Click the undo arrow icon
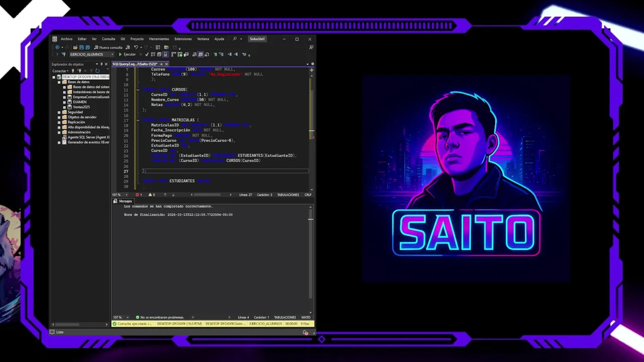 [x=136, y=47]
